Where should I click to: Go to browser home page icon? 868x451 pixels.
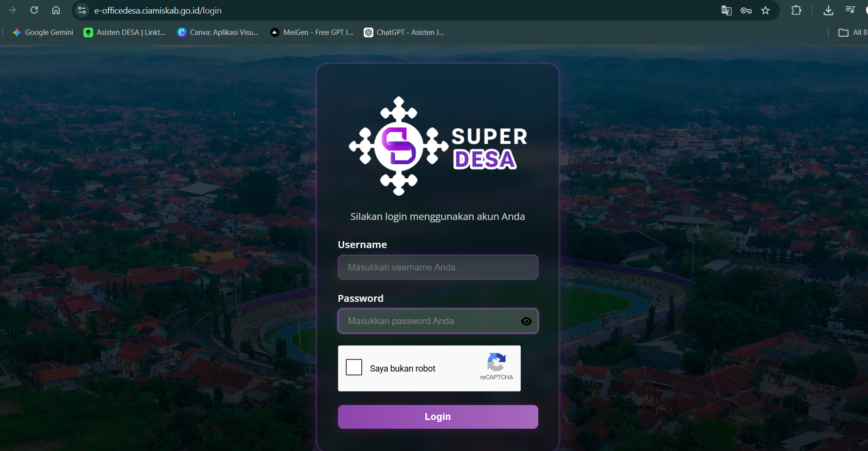(x=56, y=10)
